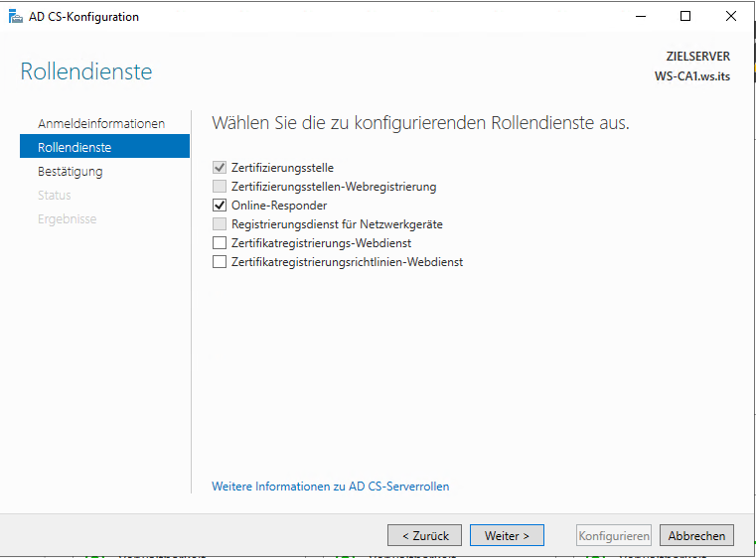Open the Anmeldeinformationen step
The width and height of the screenshot is (756, 558).
(x=101, y=124)
